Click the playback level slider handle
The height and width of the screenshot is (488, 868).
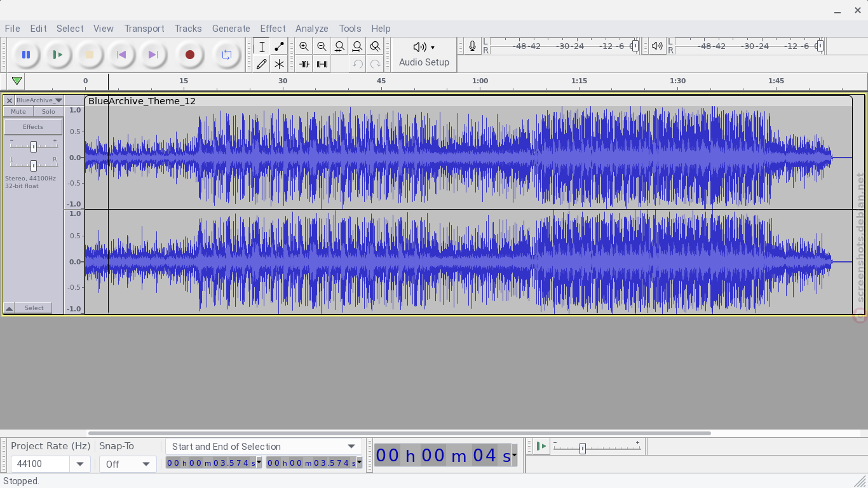(x=820, y=46)
